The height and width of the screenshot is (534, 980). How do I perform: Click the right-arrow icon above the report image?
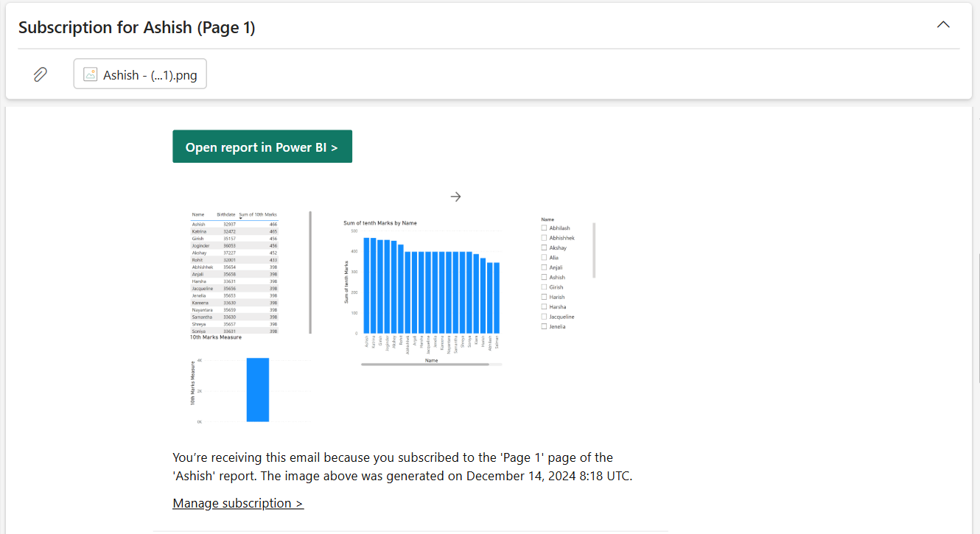455,196
